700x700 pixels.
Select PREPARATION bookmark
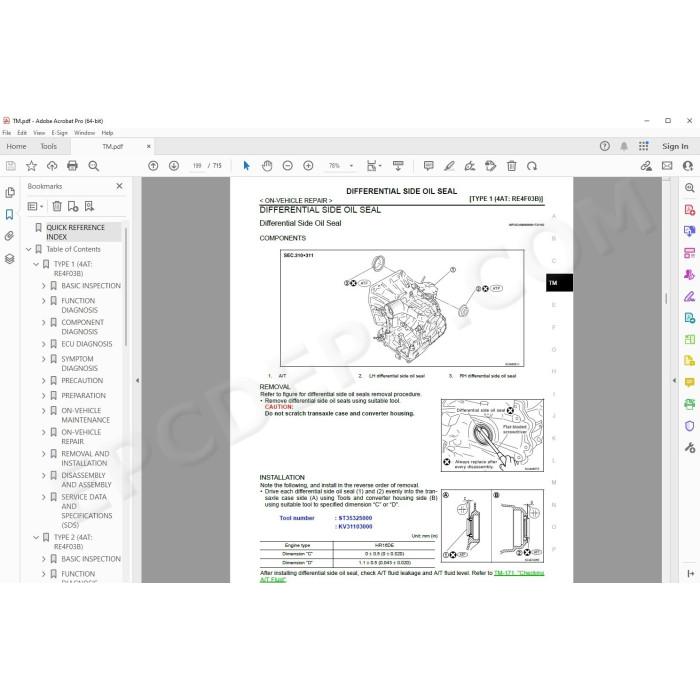coord(83,396)
